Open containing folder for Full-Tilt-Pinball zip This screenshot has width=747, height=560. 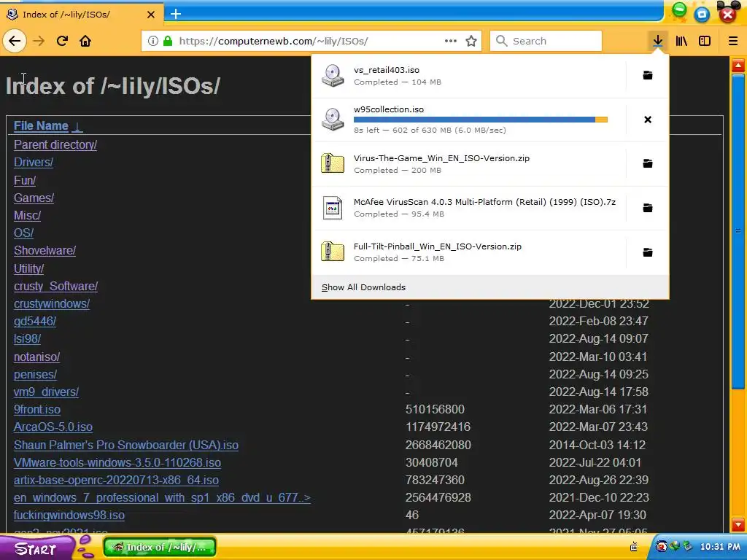click(x=648, y=252)
